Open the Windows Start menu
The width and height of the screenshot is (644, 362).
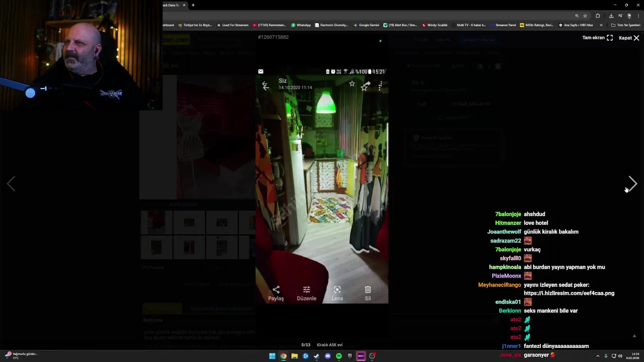coord(272,356)
